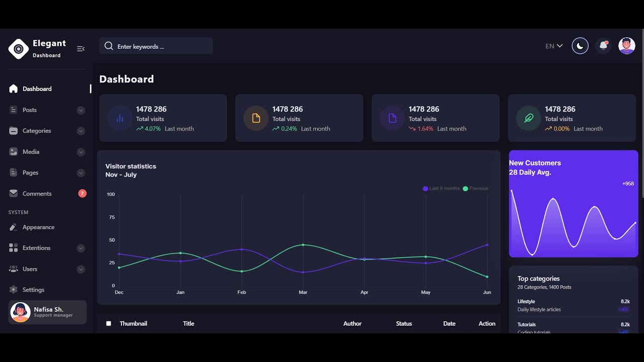Click the red 7 comments badge
Screen dimensions: 644x362
click(x=83, y=194)
